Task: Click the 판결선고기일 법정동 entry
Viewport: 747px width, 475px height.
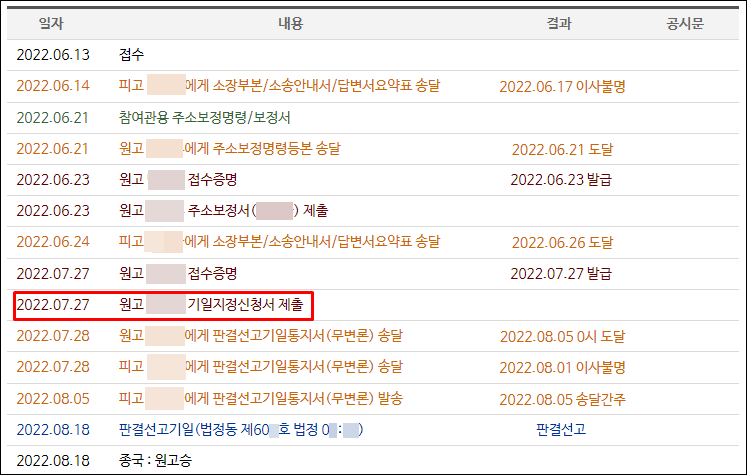Action: pyautogui.click(x=241, y=430)
